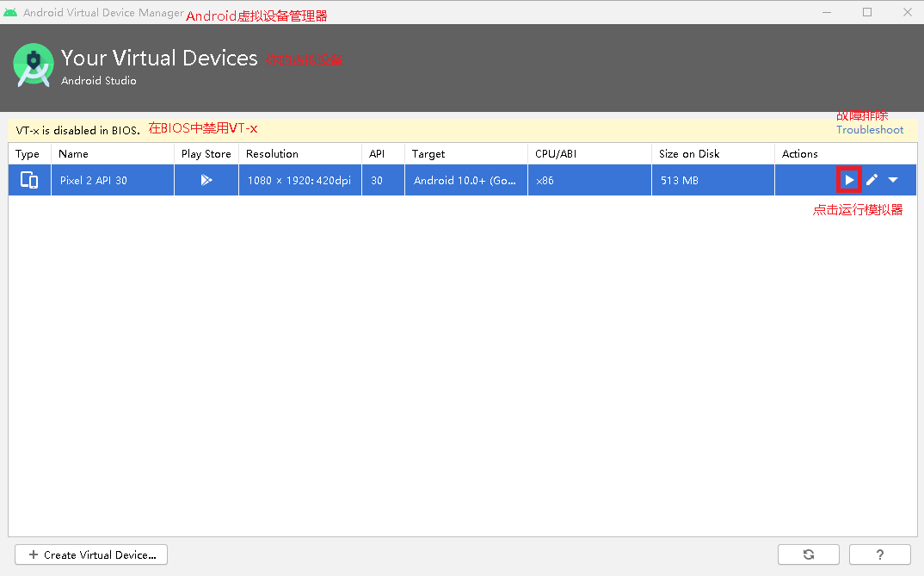Click the Android icon in title bar
The image size is (924, 576).
pyautogui.click(x=10, y=12)
